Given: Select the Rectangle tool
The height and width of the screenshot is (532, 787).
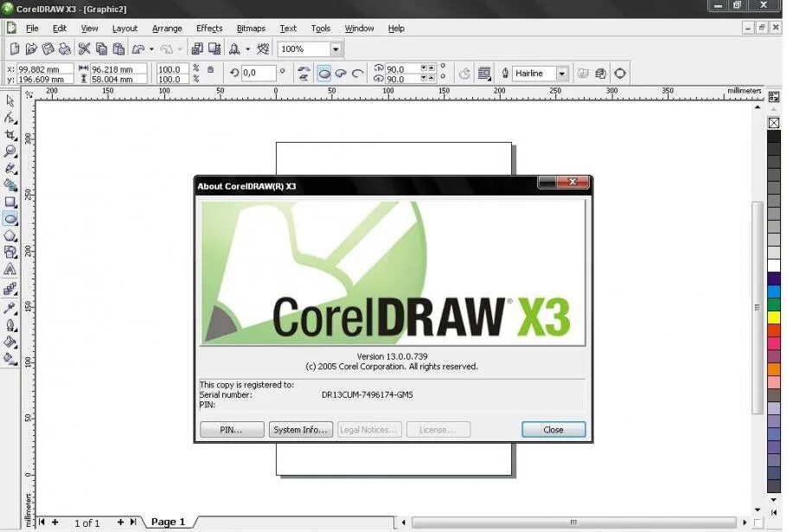Looking at the screenshot, I should click(10, 202).
